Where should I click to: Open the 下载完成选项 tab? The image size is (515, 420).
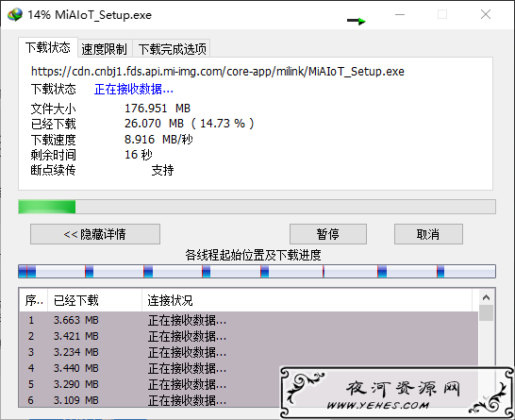coord(172,49)
